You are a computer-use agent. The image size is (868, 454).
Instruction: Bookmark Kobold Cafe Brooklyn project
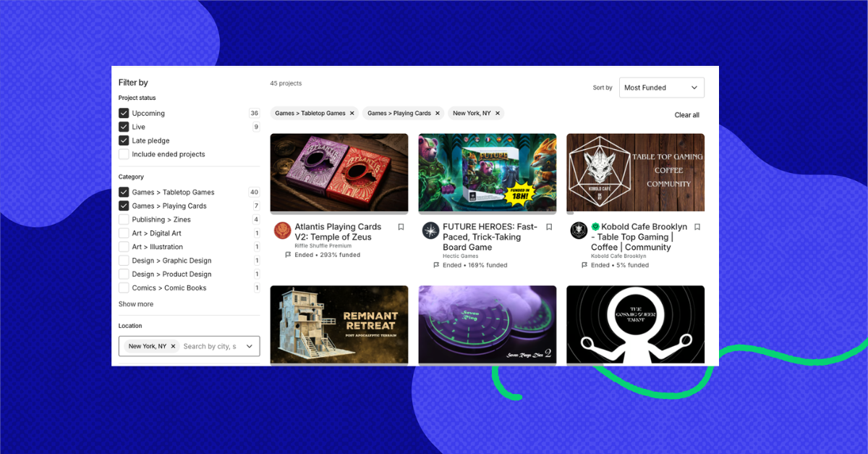pos(697,227)
